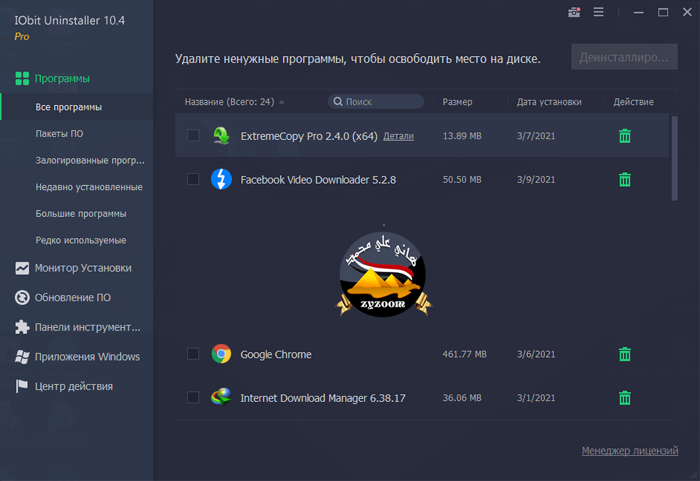Open the hamburger options menu
Screen dimensions: 700x481
point(599,12)
